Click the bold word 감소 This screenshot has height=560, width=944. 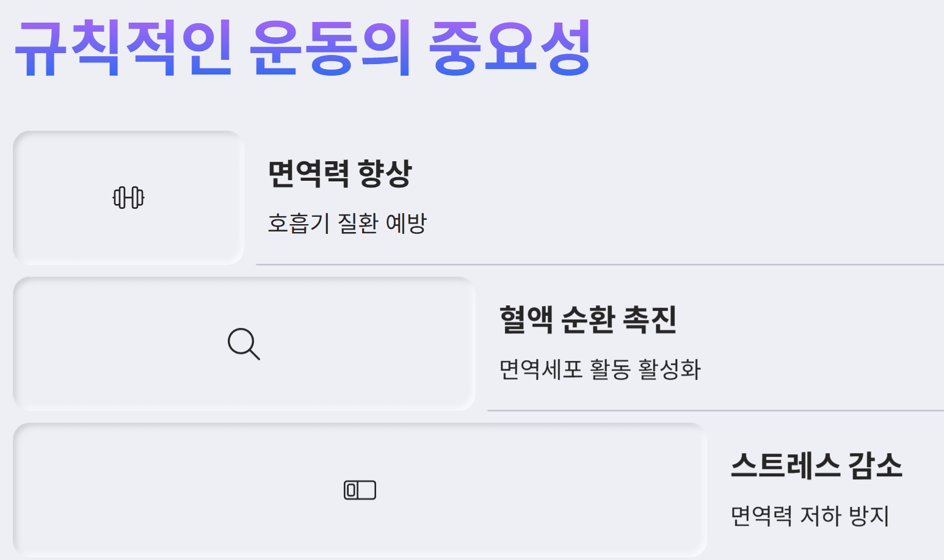867,465
